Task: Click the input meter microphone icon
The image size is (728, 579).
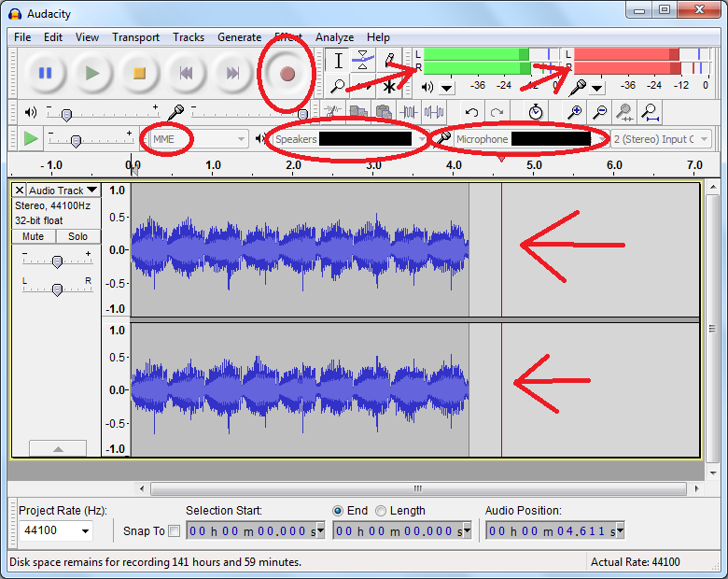Action: pos(579,87)
